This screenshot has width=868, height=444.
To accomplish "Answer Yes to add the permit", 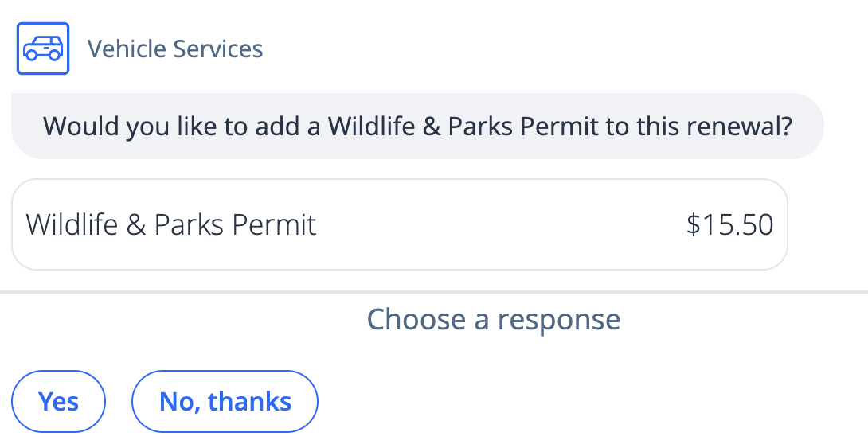I will (x=58, y=401).
